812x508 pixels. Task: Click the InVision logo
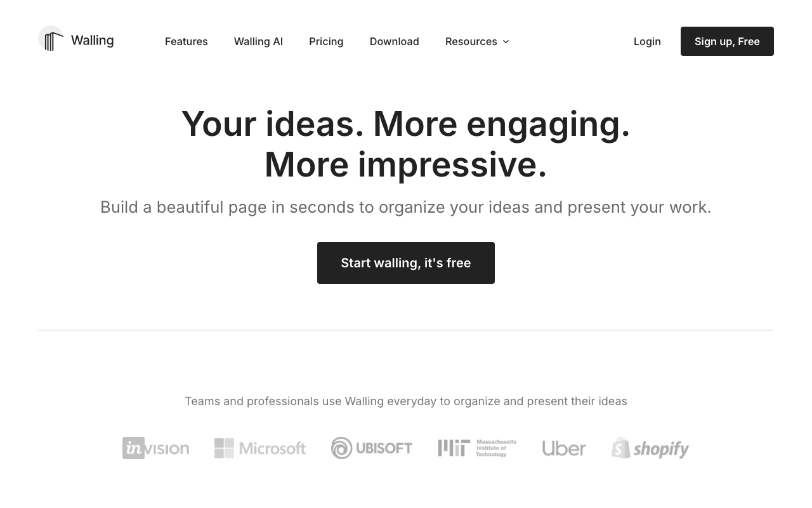coord(155,448)
